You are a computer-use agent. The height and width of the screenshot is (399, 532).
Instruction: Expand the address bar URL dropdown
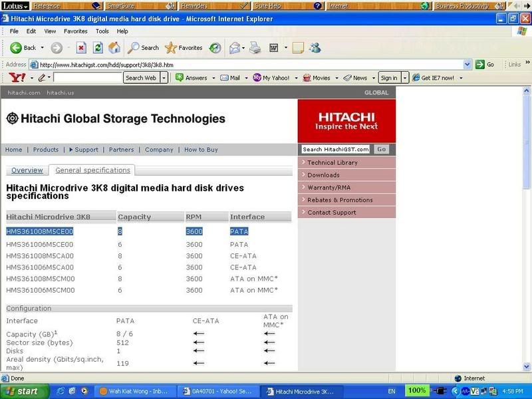click(x=467, y=65)
